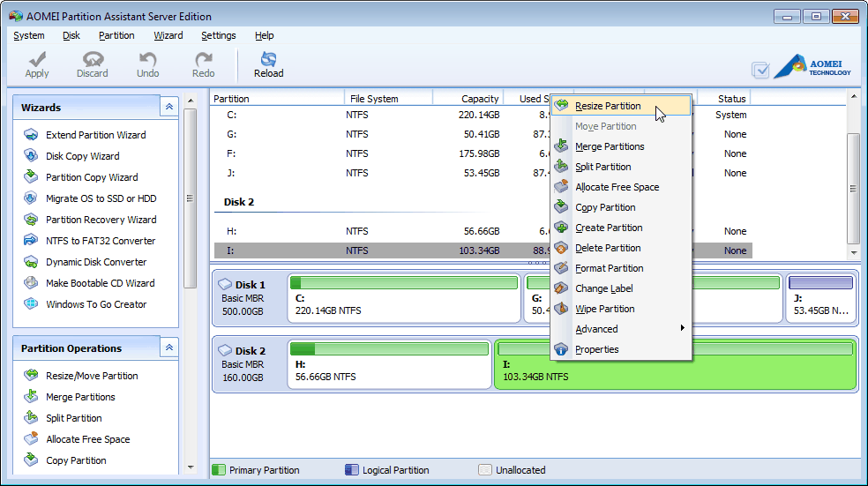Collapse the Partition Operations panel
Viewport: 868px width, 486px height.
(169, 347)
